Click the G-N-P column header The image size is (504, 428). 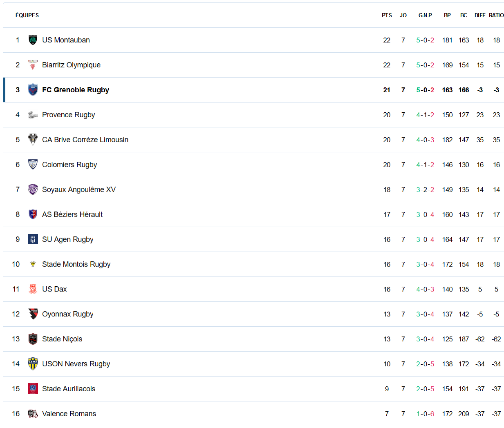(425, 15)
